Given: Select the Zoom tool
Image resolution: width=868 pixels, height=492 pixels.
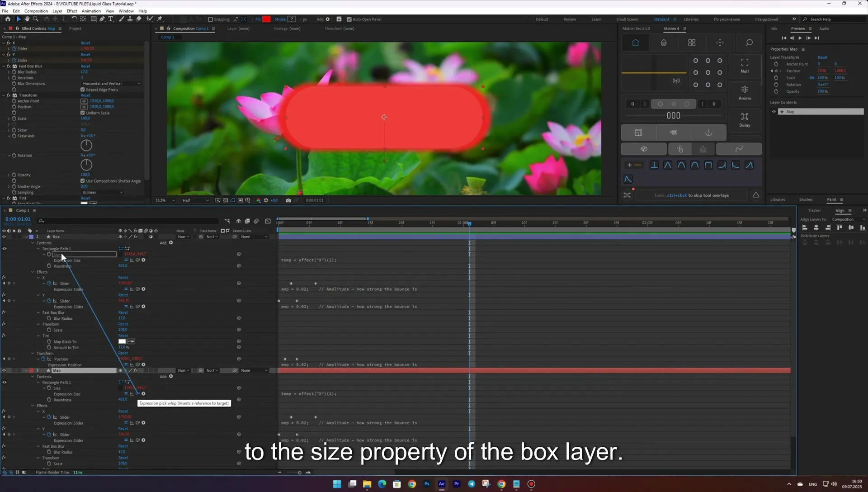Looking at the screenshot, I should pyautogui.click(x=36, y=19).
